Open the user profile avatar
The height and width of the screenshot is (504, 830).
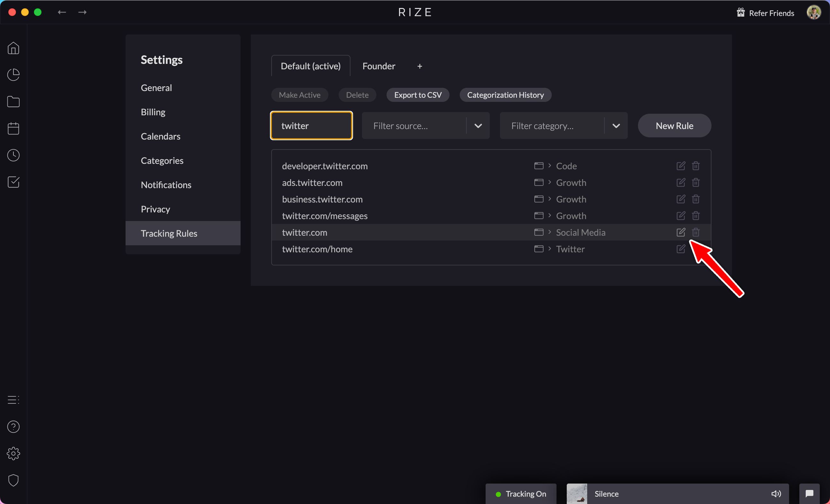click(814, 12)
